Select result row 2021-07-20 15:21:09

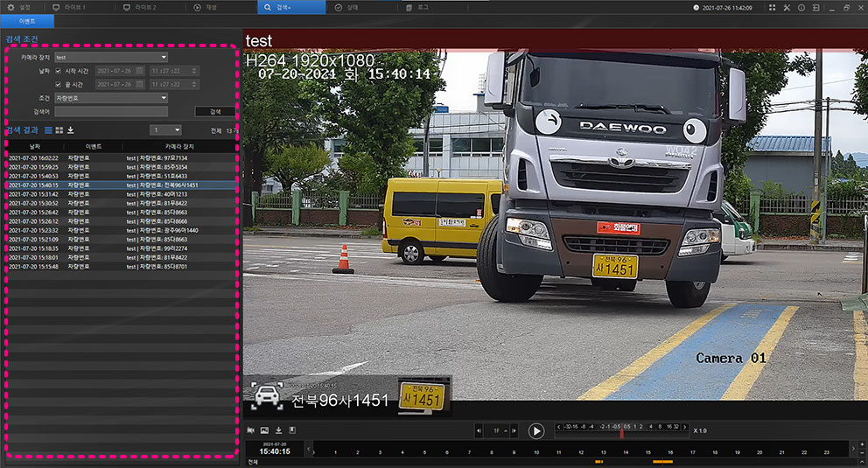pos(122,240)
